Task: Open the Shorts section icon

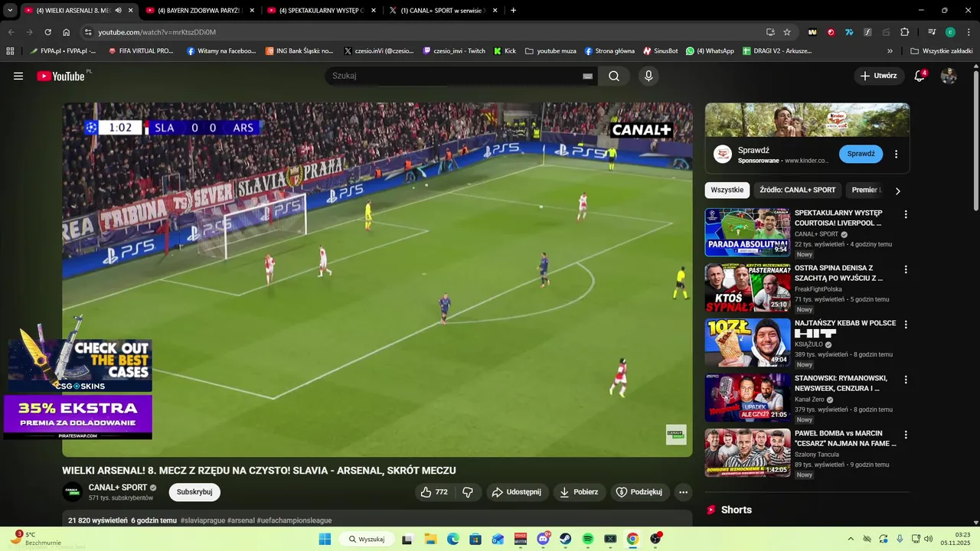Action: pos(711,510)
